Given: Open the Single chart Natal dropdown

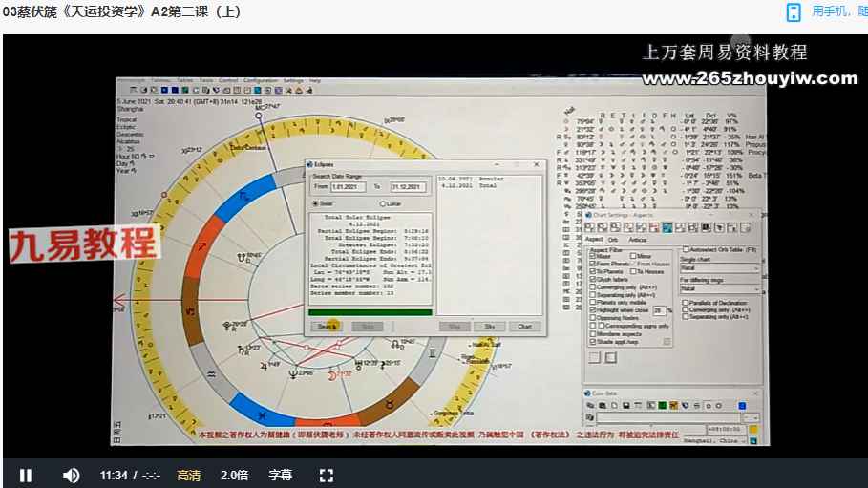Looking at the screenshot, I should click(x=720, y=268).
